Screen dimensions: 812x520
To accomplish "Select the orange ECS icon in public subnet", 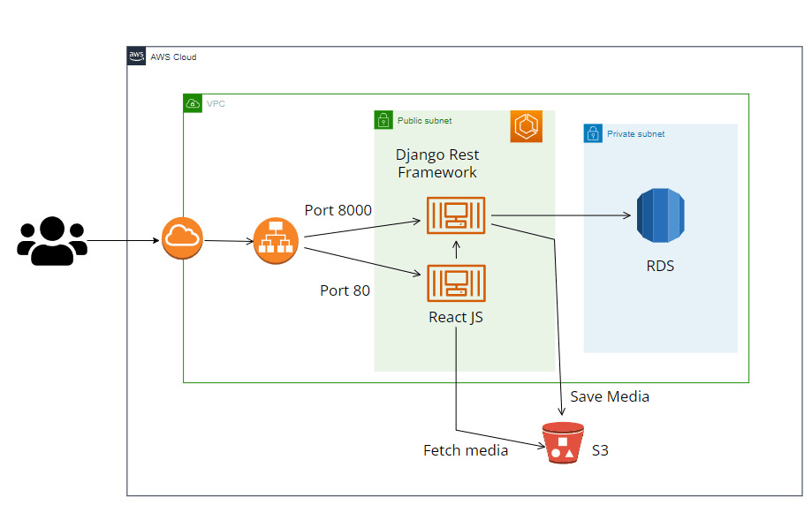I will tap(526, 126).
